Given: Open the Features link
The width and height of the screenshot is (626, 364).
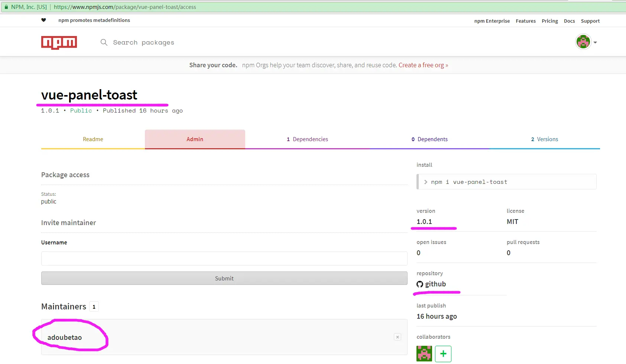Looking at the screenshot, I should tap(526, 21).
